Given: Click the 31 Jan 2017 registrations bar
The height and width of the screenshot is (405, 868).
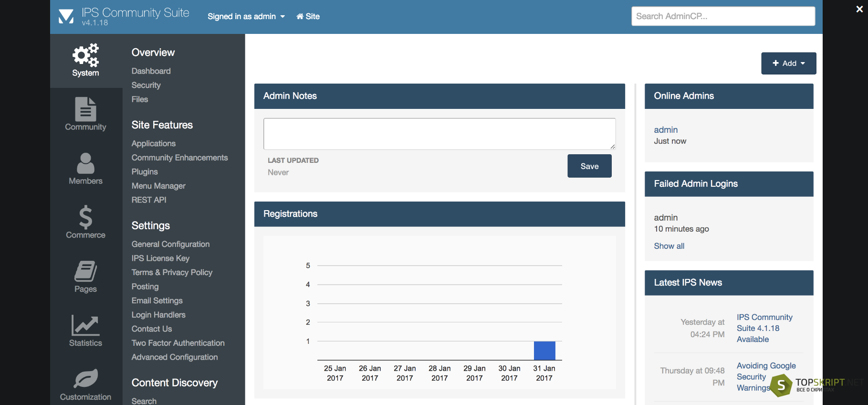Looking at the screenshot, I should pos(544,351).
